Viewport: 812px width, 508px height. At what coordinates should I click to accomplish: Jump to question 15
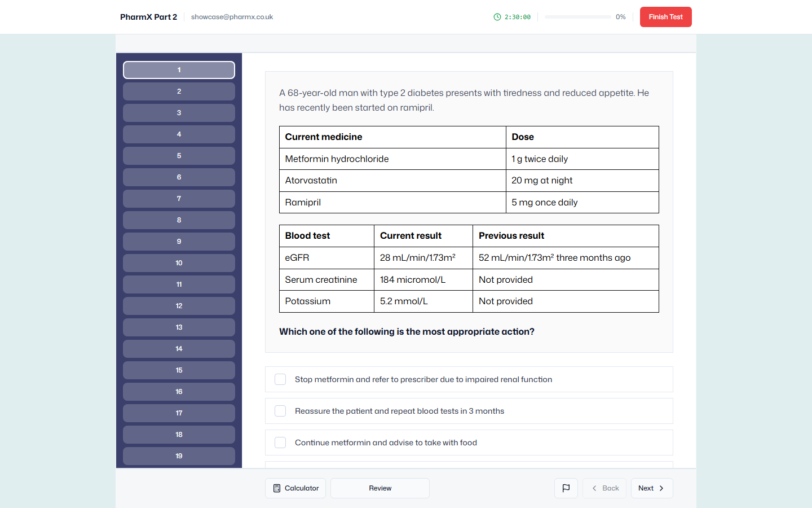point(179,370)
